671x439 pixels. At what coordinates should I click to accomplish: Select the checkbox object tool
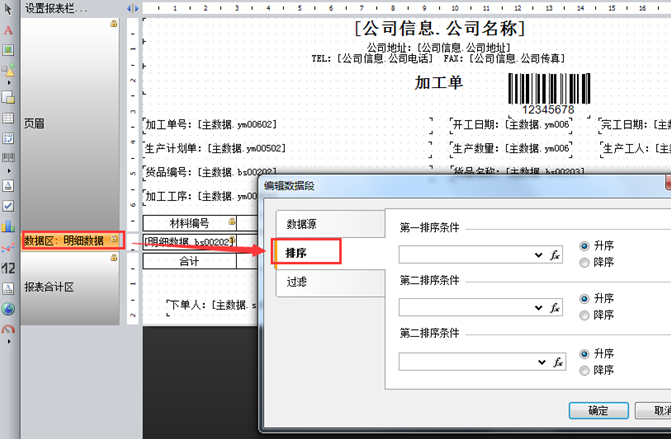click(8, 205)
